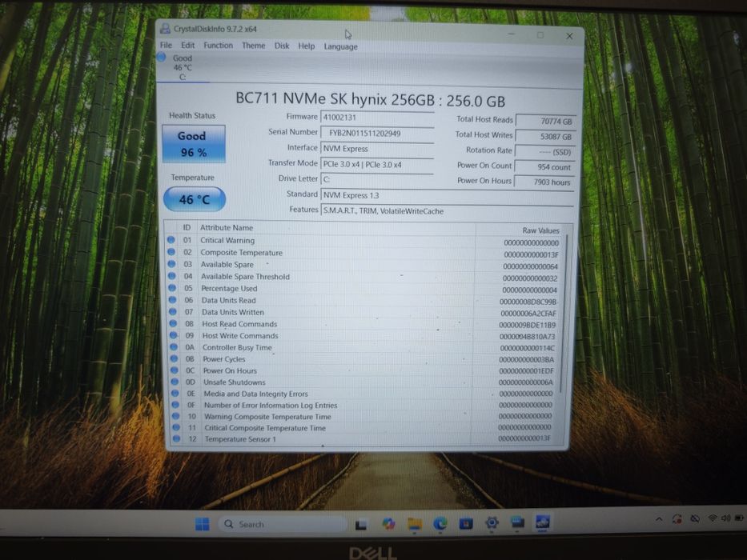Click the Power On Hours value 7903 hours

point(544,182)
